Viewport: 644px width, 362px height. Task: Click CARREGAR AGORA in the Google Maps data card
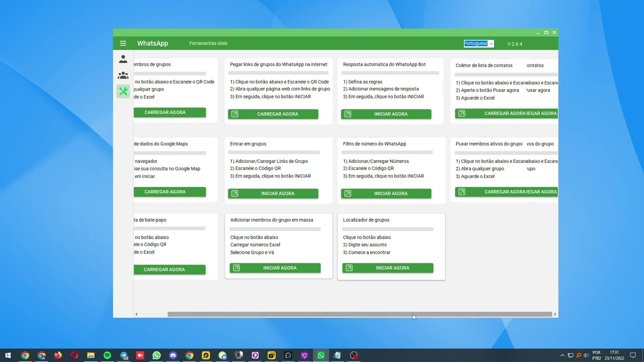coord(170,192)
